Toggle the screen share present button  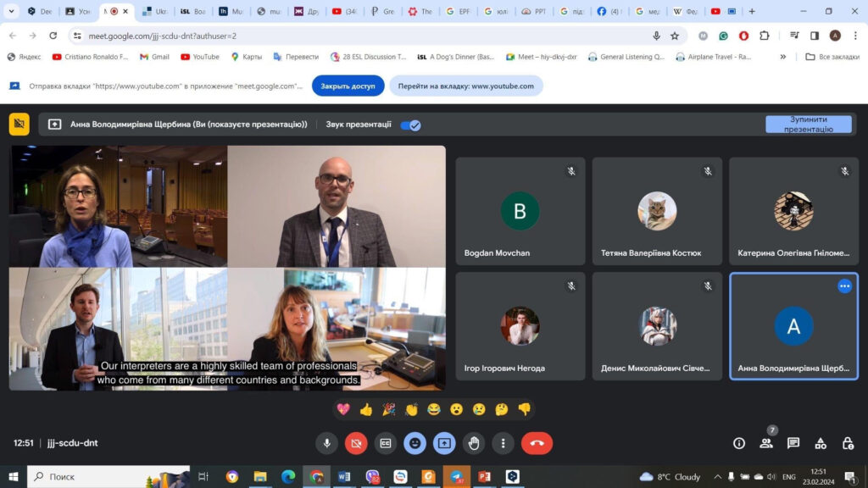pyautogui.click(x=444, y=443)
